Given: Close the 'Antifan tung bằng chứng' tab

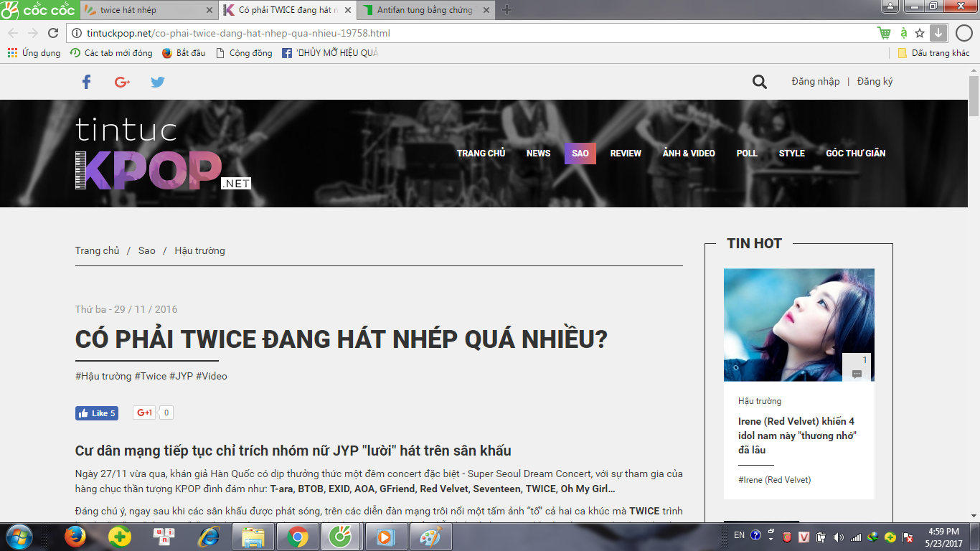Looking at the screenshot, I should click(488, 10).
